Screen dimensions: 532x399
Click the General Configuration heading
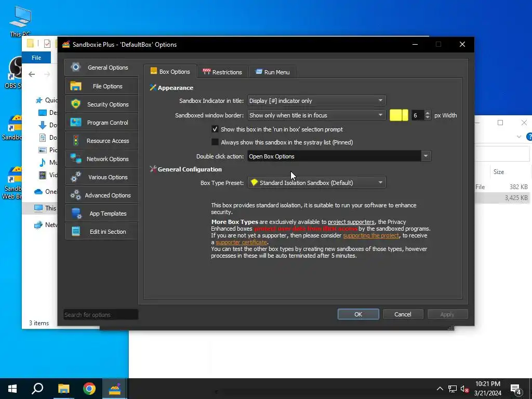pos(190,169)
